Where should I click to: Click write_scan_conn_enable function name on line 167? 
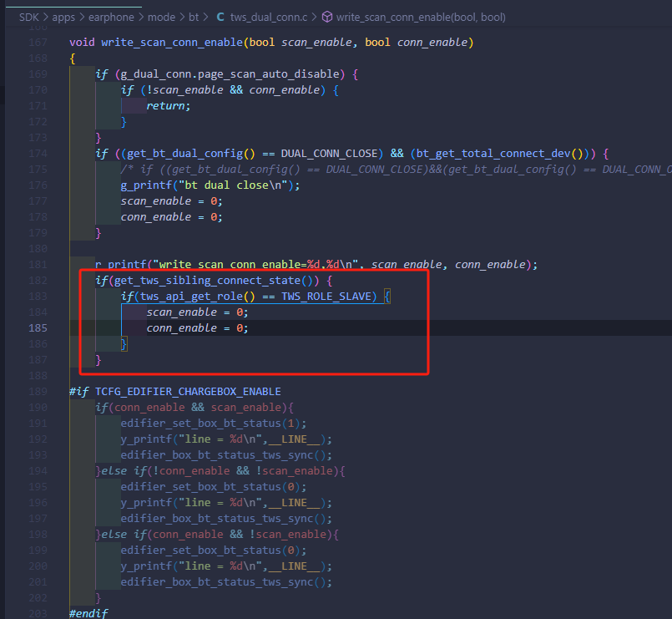[172, 43]
